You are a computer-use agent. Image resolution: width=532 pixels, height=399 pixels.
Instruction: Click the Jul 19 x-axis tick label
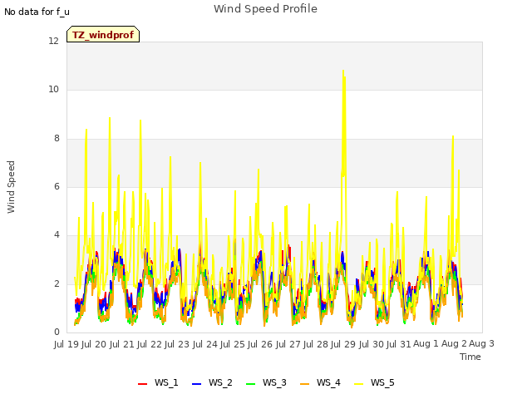66,344
